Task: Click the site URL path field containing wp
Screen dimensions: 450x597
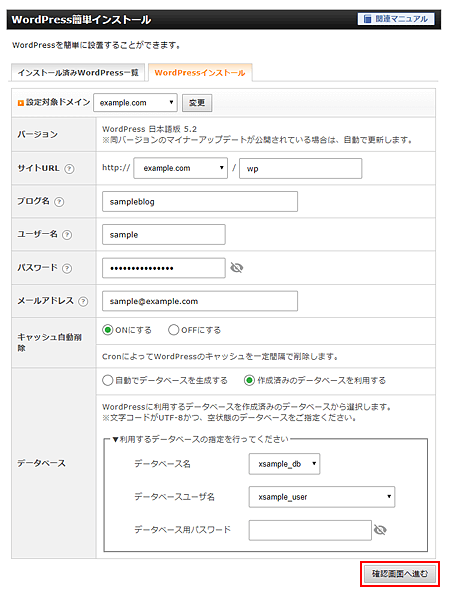Action: point(300,168)
